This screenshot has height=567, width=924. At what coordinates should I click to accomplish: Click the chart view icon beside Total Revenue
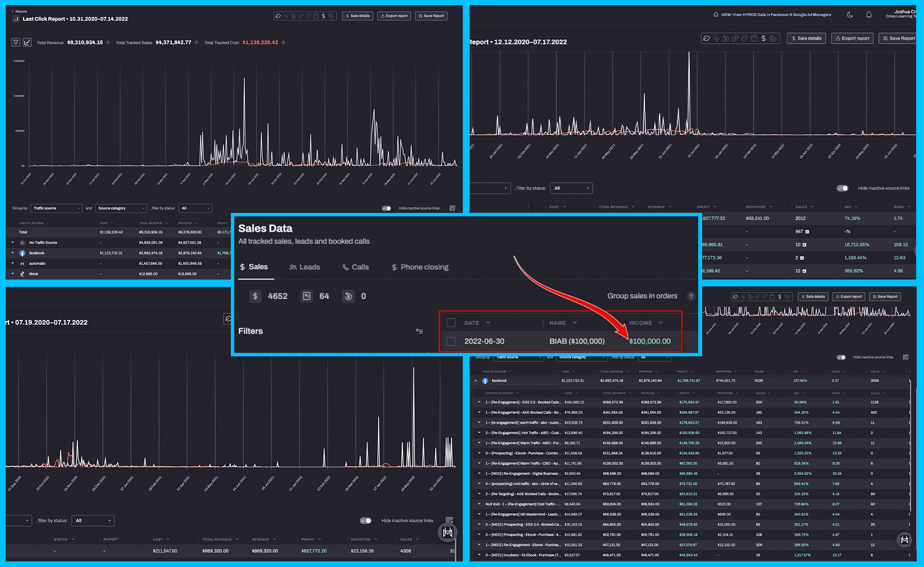click(x=27, y=43)
